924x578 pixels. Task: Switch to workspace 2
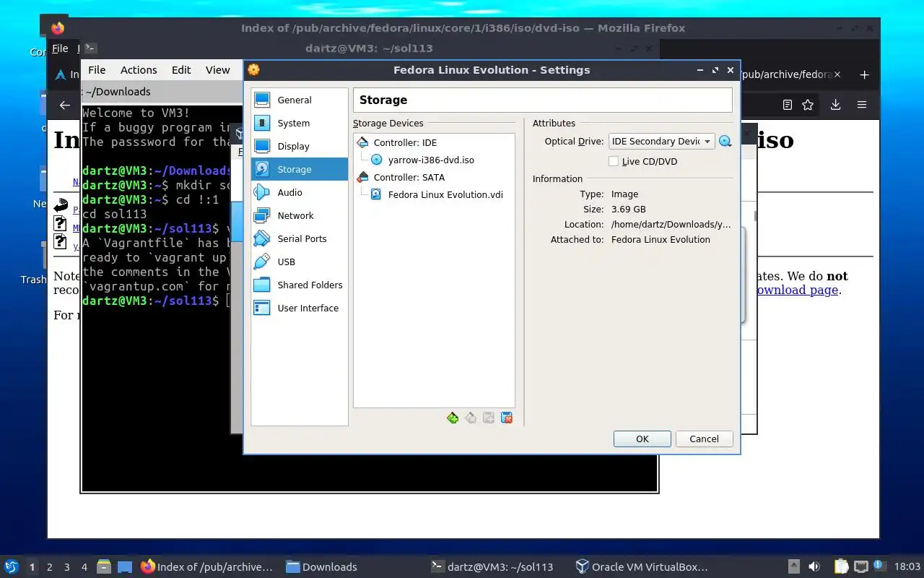[x=50, y=567]
